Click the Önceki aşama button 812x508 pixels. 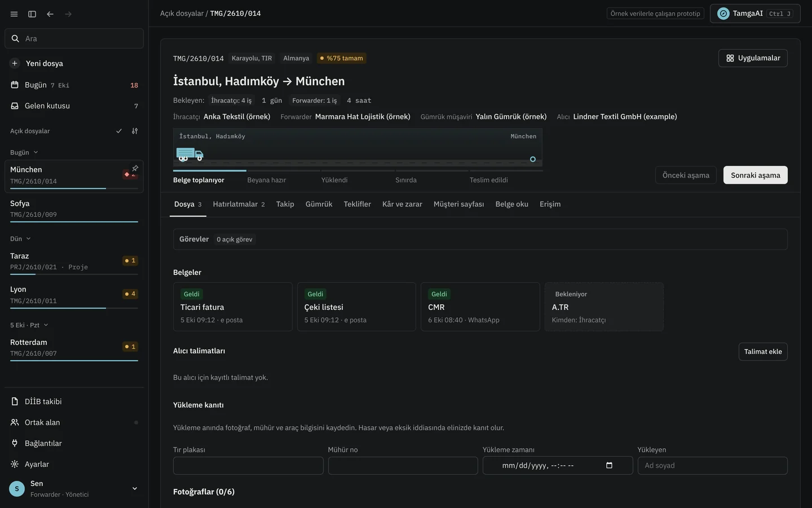tap(686, 175)
